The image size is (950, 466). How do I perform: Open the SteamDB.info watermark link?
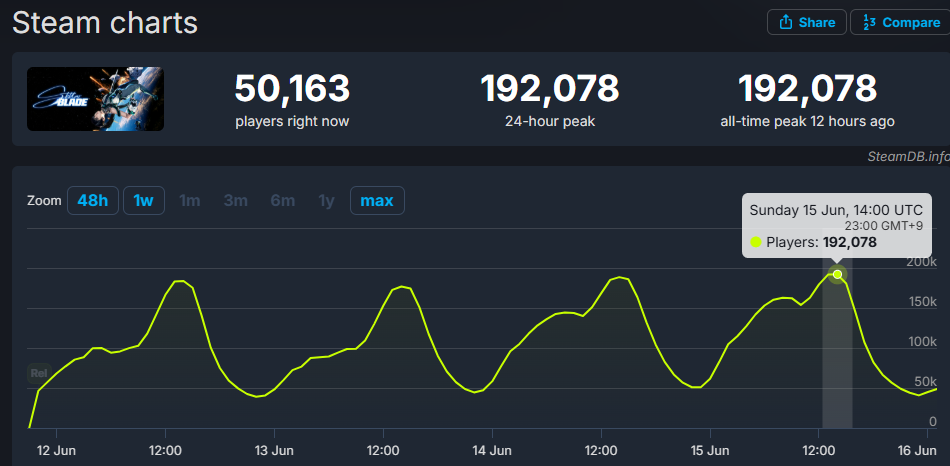908,156
